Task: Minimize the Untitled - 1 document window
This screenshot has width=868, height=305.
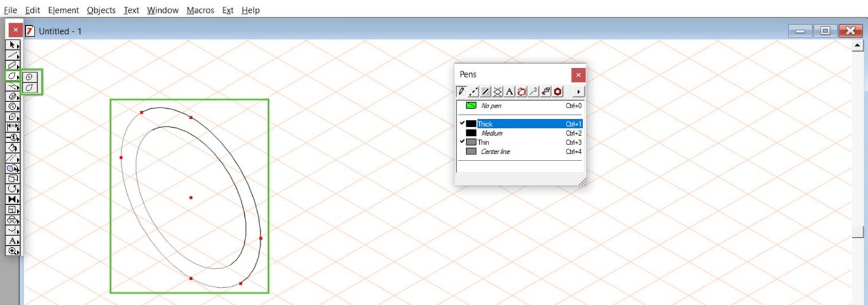Action: click(800, 31)
